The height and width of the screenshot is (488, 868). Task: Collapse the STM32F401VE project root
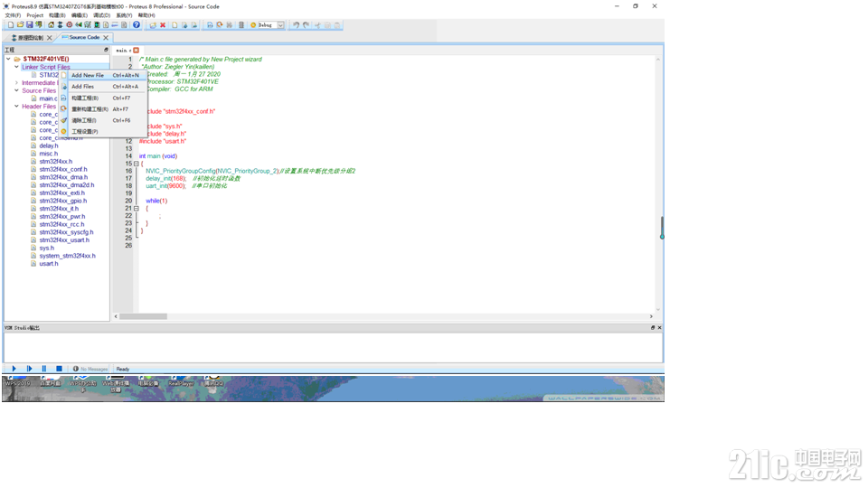click(8, 59)
